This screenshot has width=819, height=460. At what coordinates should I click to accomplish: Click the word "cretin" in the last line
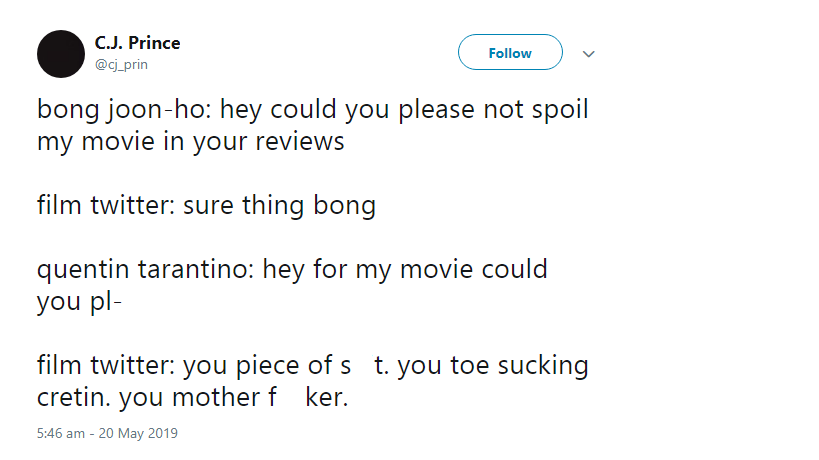(72, 398)
